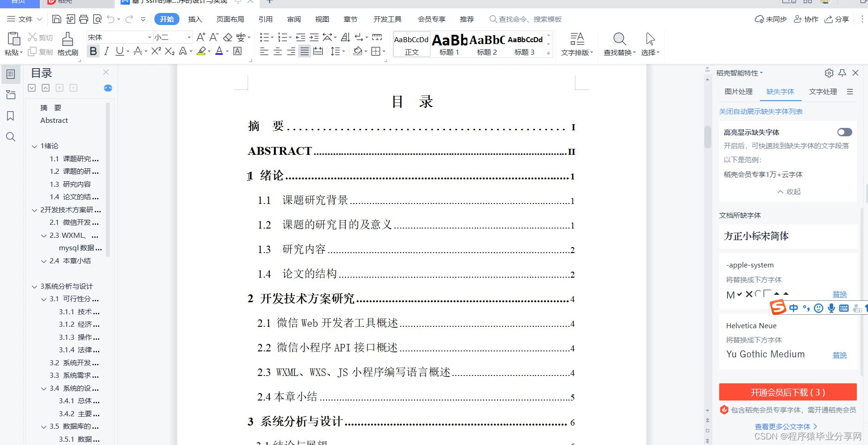Center align paragraph text
The height and width of the screenshot is (445, 868).
click(278, 51)
